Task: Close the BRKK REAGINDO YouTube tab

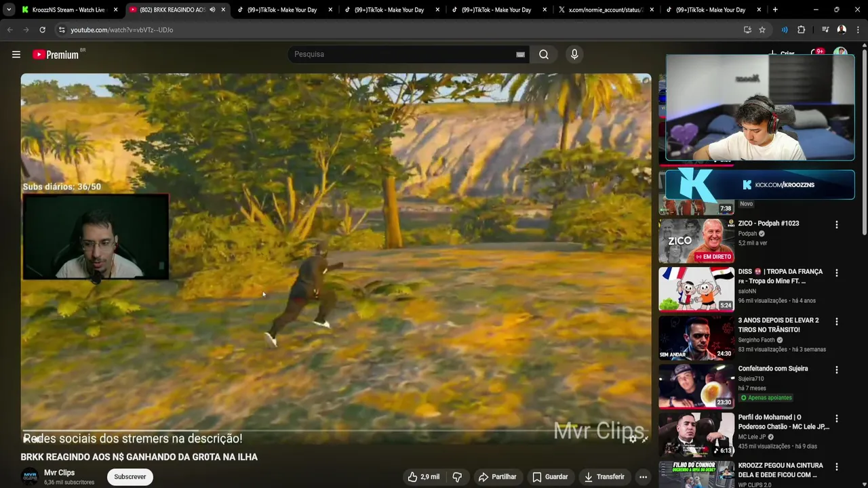Action: (x=223, y=9)
